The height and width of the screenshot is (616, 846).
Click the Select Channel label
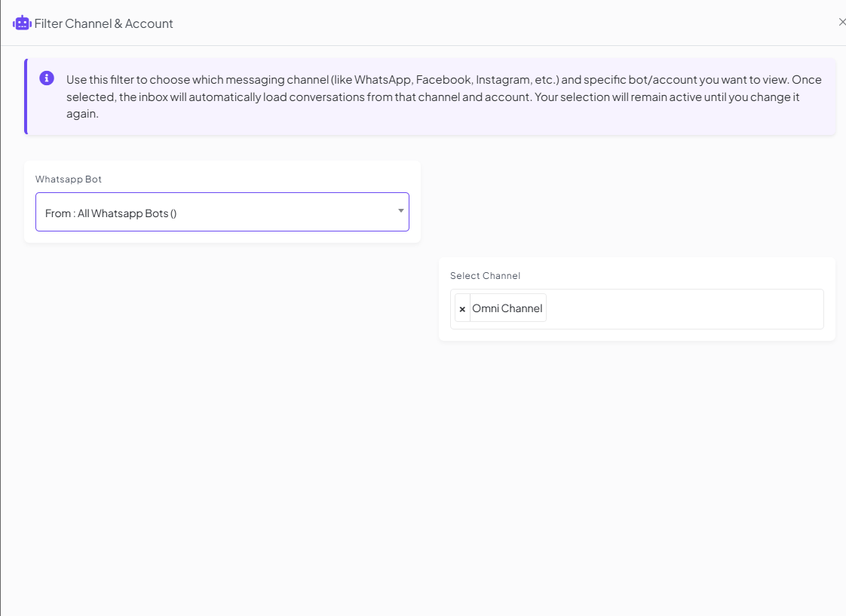(x=485, y=276)
